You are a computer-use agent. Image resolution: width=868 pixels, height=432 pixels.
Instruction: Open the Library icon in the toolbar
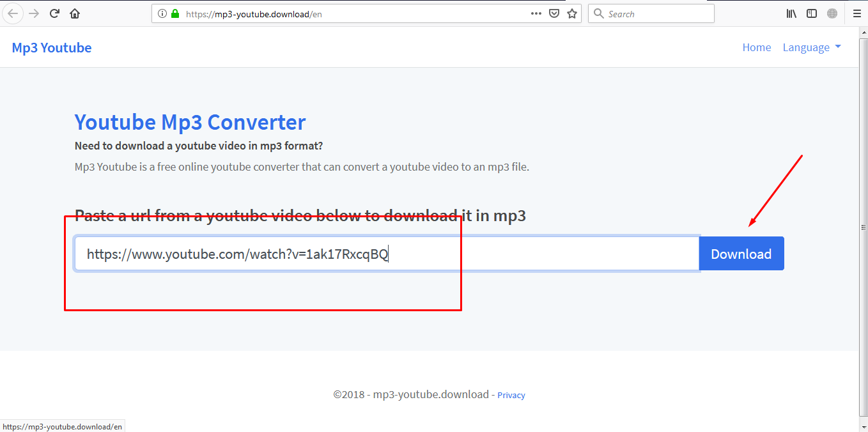coord(791,13)
